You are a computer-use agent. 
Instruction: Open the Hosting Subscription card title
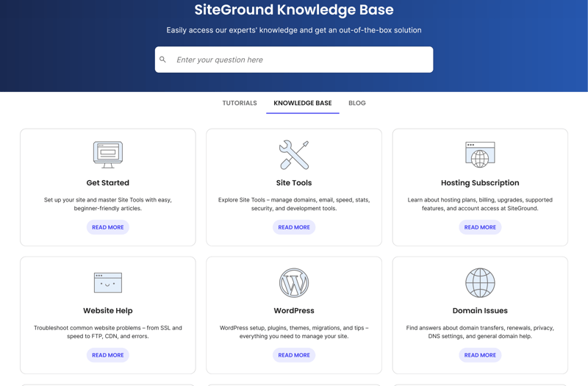click(480, 182)
